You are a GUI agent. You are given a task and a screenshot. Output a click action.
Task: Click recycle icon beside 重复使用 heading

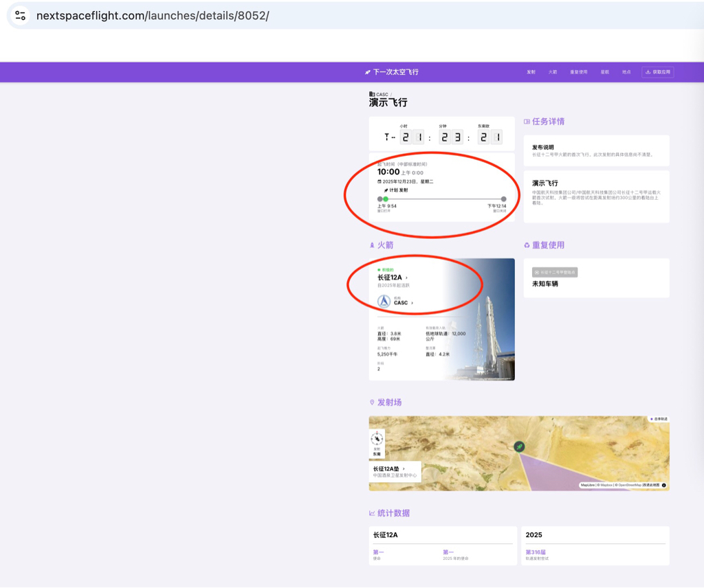click(x=527, y=245)
